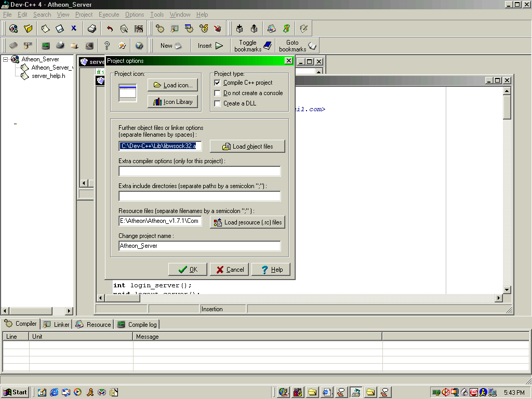This screenshot has height=399, width=532.
Task: Check the Create a DLL option
Action: tap(218, 103)
